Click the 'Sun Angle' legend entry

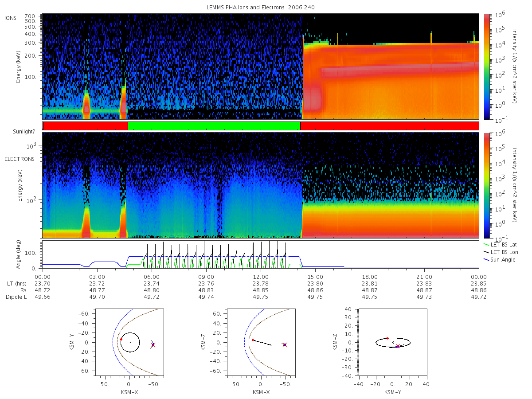pyautogui.click(x=500, y=259)
